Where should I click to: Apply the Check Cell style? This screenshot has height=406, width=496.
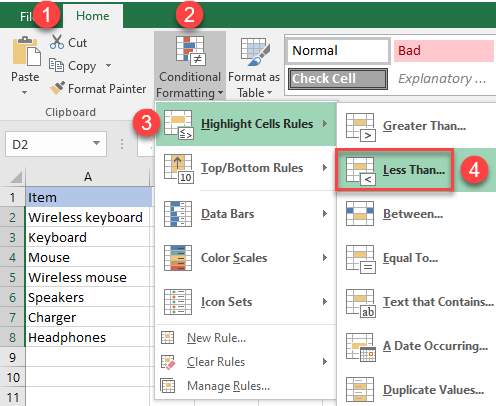point(338,79)
